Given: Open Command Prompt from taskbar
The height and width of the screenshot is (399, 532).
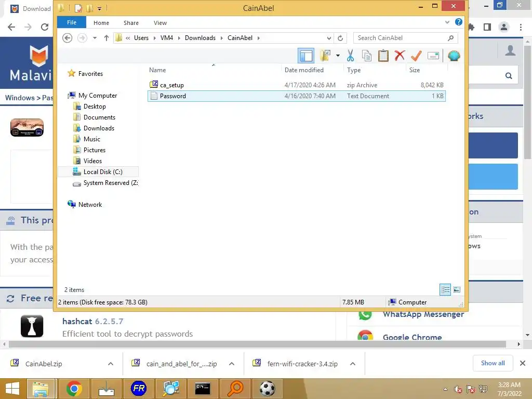Looking at the screenshot, I should (203, 389).
